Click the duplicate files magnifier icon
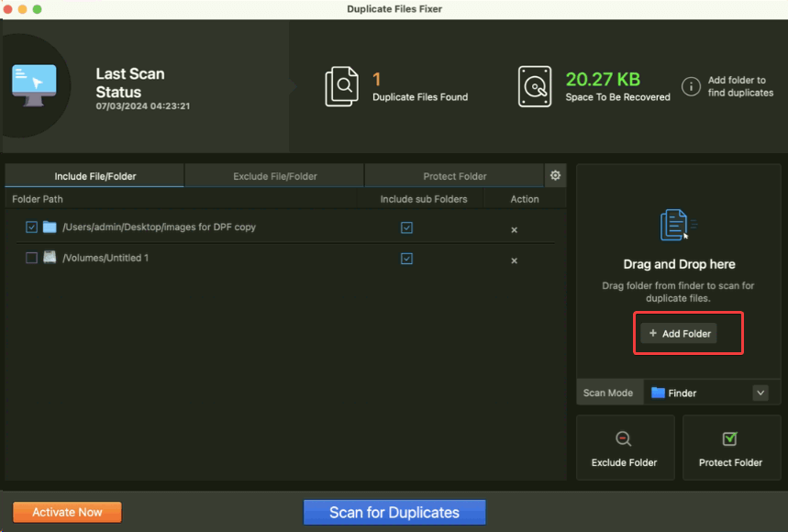 tap(342, 86)
